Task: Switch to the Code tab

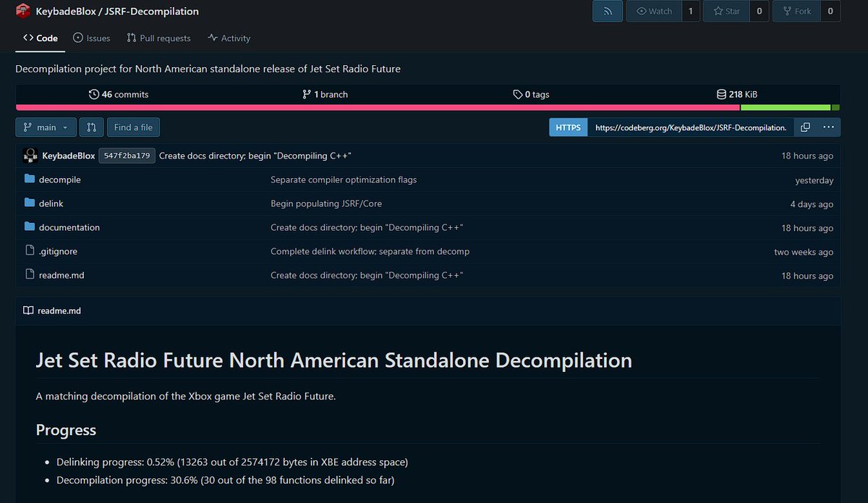Action: pyautogui.click(x=41, y=38)
